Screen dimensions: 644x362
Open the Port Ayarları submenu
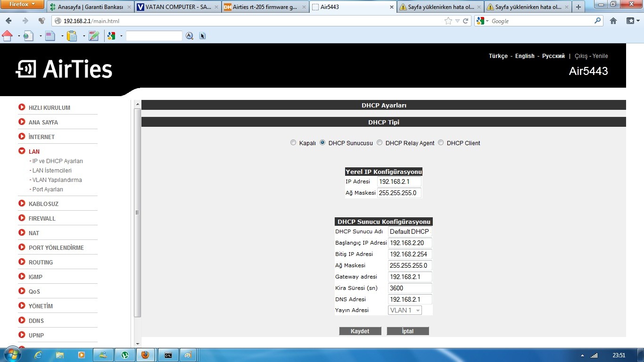(47, 189)
